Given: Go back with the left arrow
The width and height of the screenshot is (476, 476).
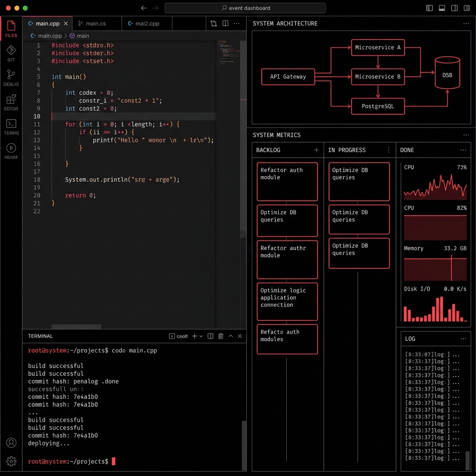Looking at the screenshot, I should [x=144, y=8].
